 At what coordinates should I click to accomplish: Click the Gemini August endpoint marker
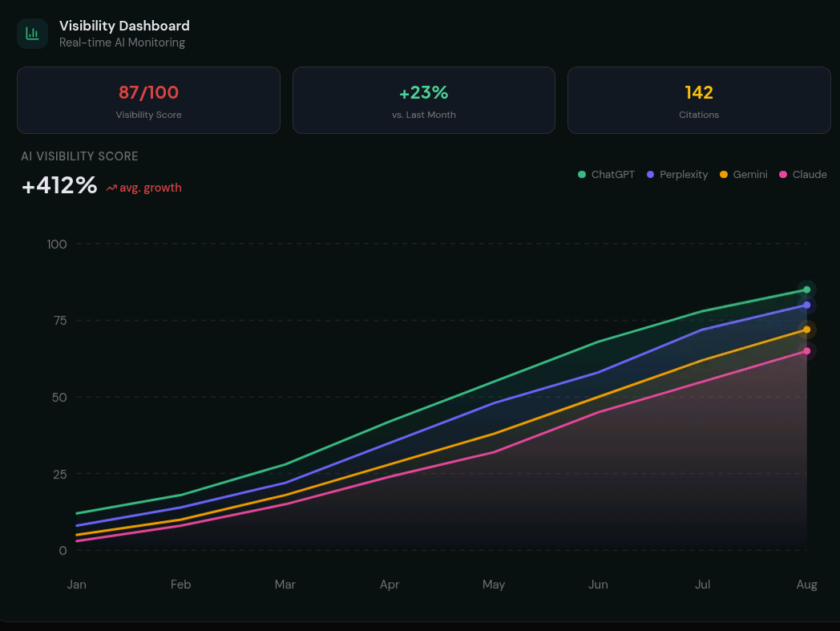(x=807, y=330)
